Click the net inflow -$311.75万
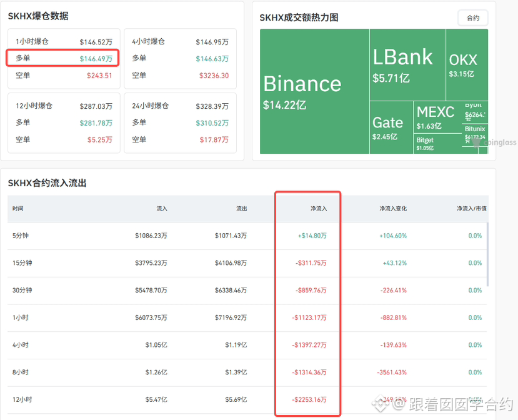Screen dimensions: 518x420 (x=311, y=263)
